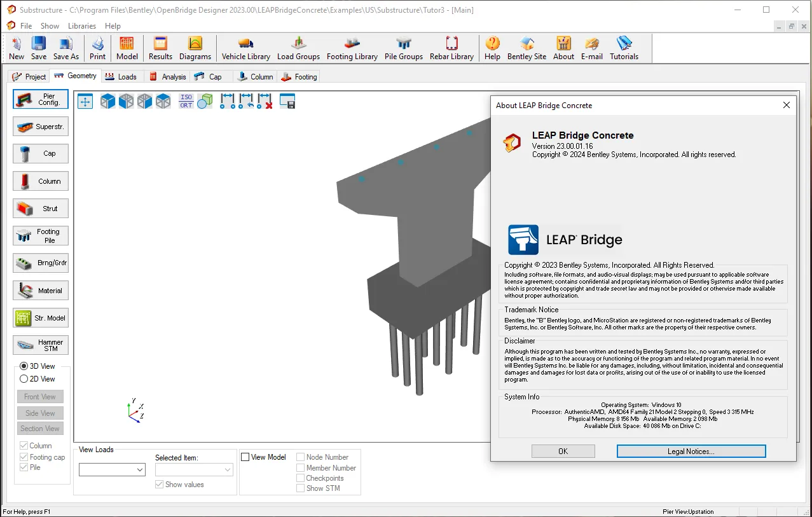
Task: Click the 'Pier View:Upstation' status bar text
Action: pyautogui.click(x=688, y=511)
